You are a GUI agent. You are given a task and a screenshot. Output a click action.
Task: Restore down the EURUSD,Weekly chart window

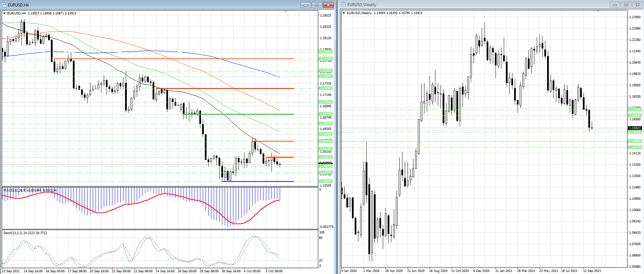(x=626, y=5)
